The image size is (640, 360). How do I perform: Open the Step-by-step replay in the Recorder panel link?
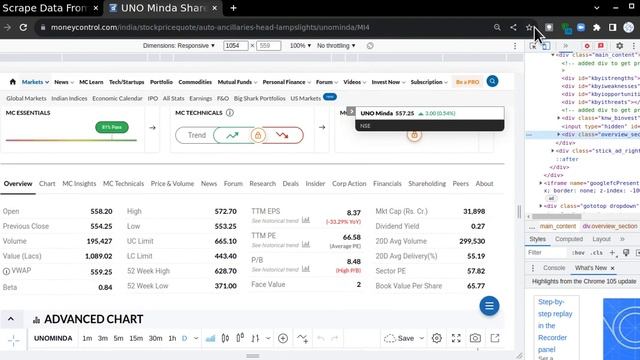click(555, 325)
